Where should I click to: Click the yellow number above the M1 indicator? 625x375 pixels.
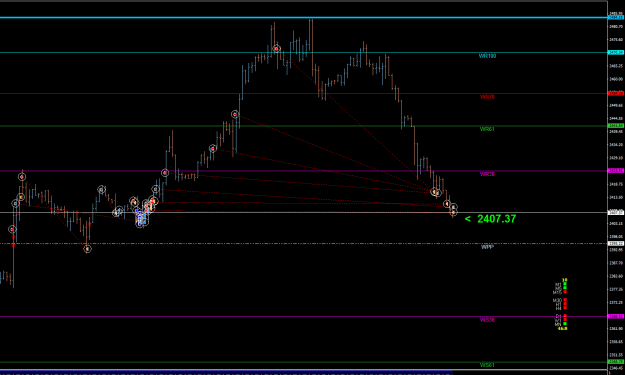(564, 280)
